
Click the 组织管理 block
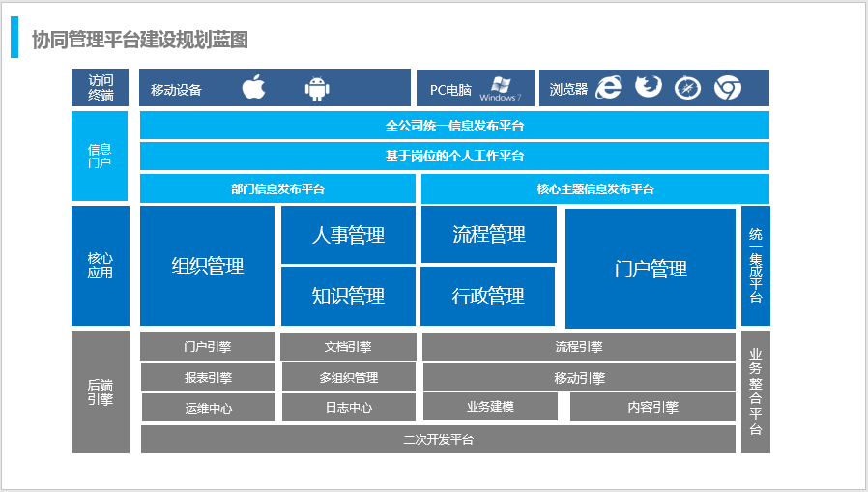[207, 266]
